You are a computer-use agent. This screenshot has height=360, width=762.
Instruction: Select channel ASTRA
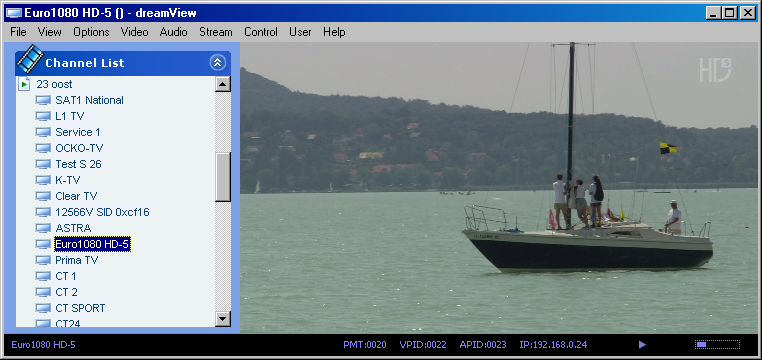point(73,229)
